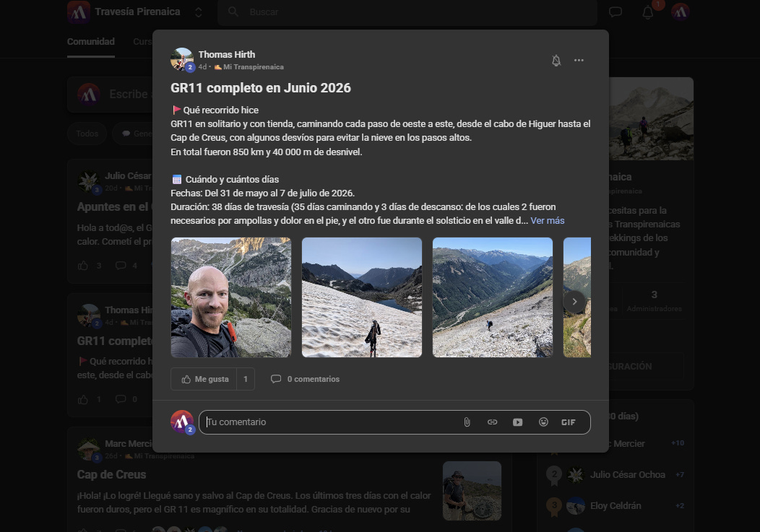Click the Me gusta like button
The image size is (760, 532).
(204, 380)
